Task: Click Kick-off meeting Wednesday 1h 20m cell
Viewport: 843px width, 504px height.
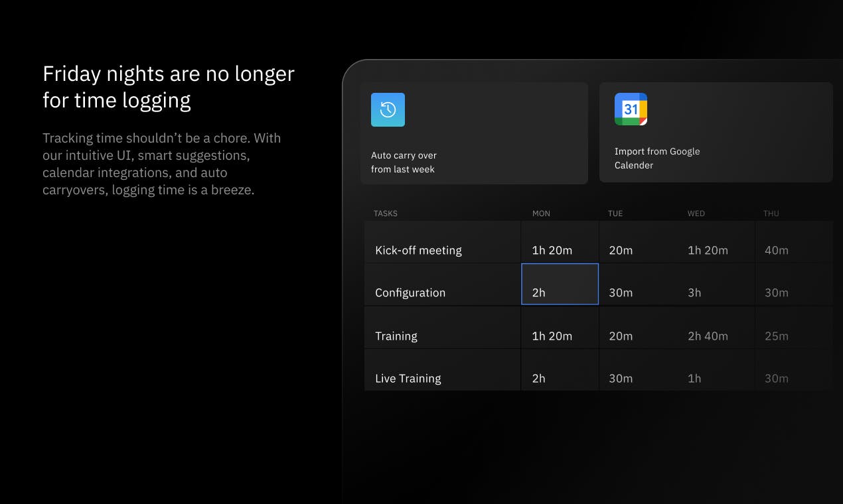Action: coord(716,242)
